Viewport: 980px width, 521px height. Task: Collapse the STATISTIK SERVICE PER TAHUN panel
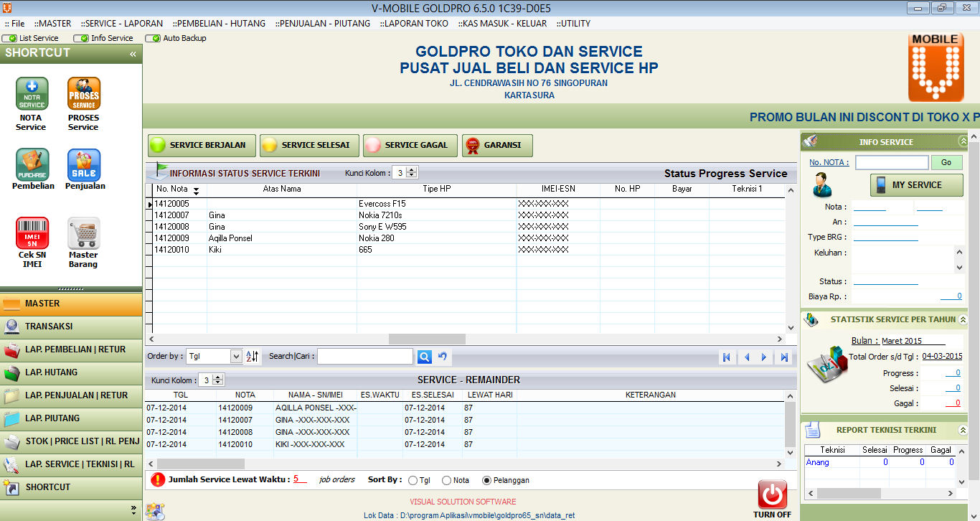963,320
